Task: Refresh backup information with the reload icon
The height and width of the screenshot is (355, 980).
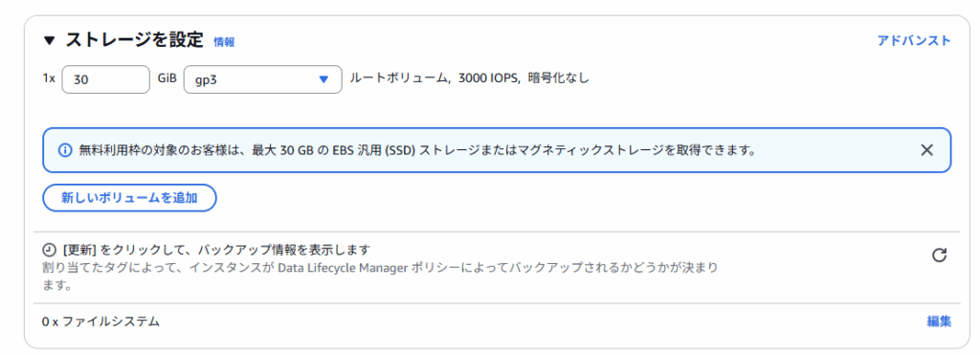Action: [x=940, y=255]
